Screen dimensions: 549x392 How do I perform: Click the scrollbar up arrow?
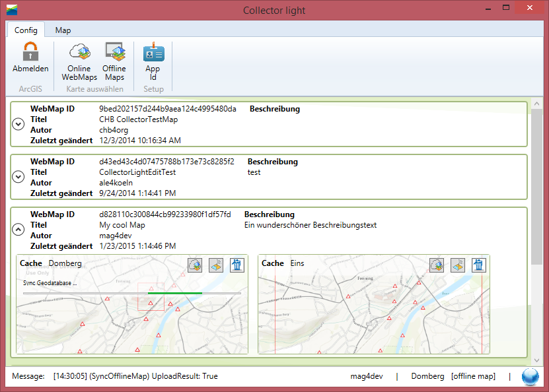click(x=536, y=104)
